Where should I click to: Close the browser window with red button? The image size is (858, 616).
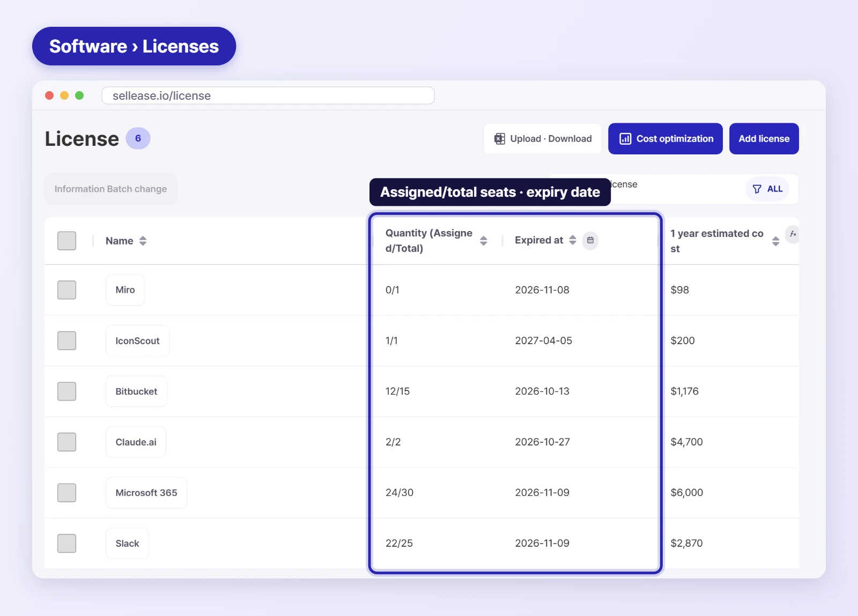[x=49, y=95]
